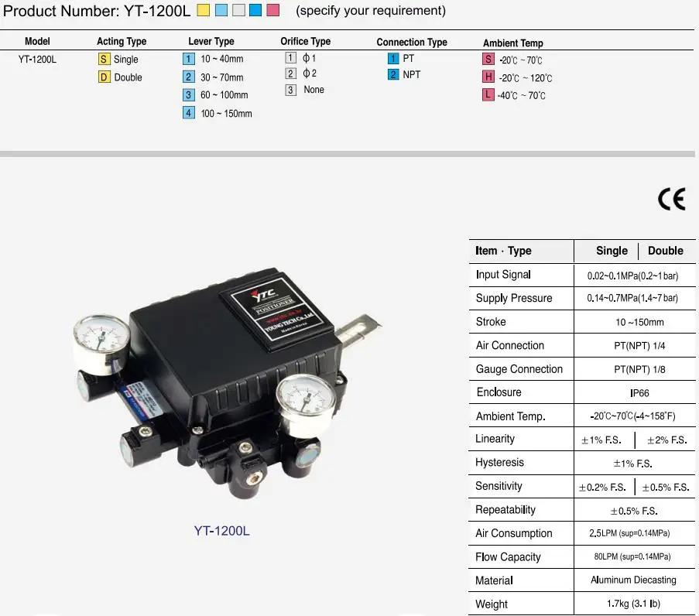Click the Lever Type column header
The height and width of the screenshot is (616, 699).
coord(211,42)
